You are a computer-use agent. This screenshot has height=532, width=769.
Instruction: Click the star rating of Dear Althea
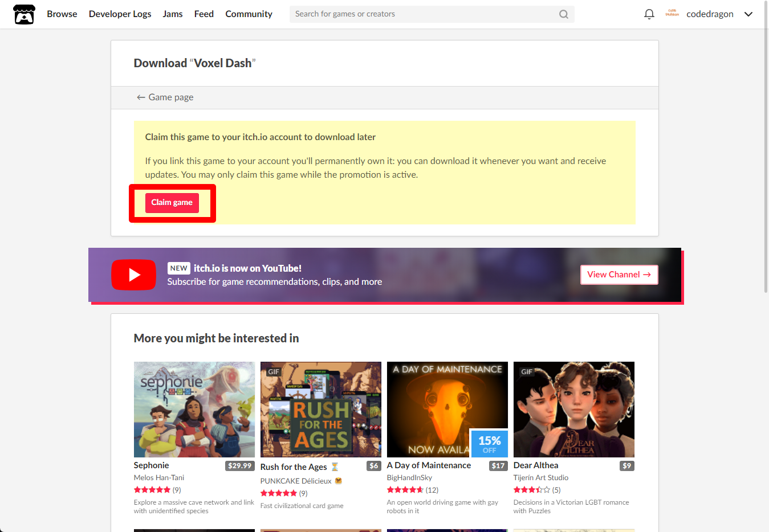click(x=532, y=490)
